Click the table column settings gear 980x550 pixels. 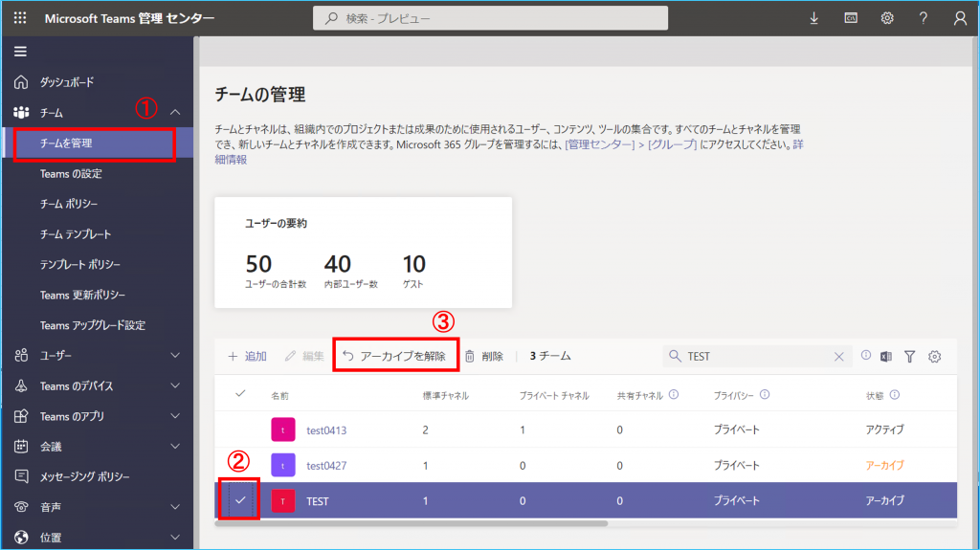tap(935, 356)
